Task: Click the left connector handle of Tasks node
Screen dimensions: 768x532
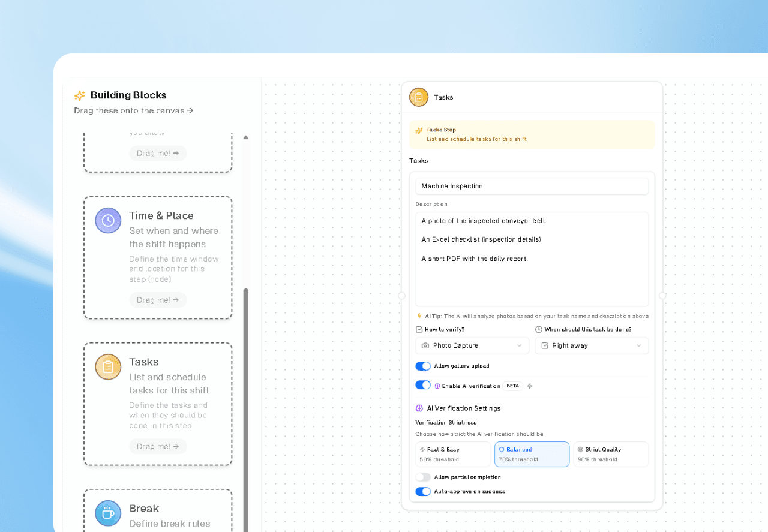Action: (401, 296)
